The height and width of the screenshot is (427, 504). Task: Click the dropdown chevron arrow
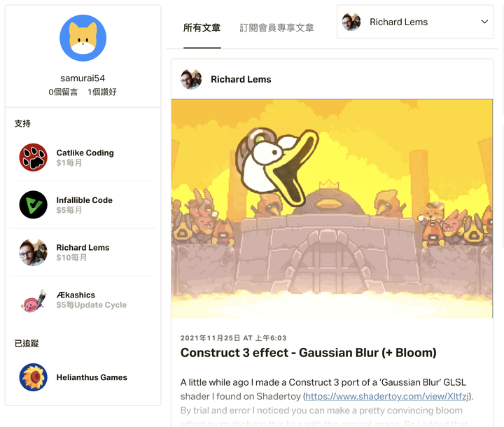[484, 22]
